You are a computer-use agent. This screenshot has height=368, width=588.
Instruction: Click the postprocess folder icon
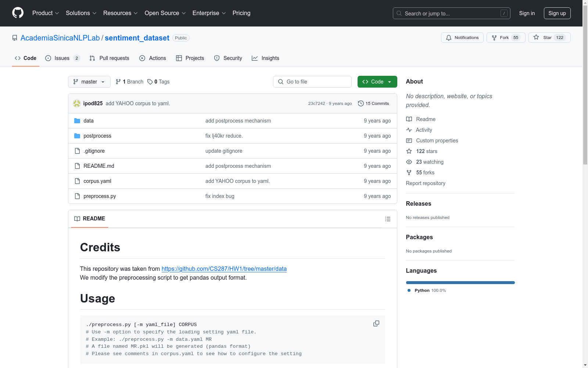[x=77, y=136]
